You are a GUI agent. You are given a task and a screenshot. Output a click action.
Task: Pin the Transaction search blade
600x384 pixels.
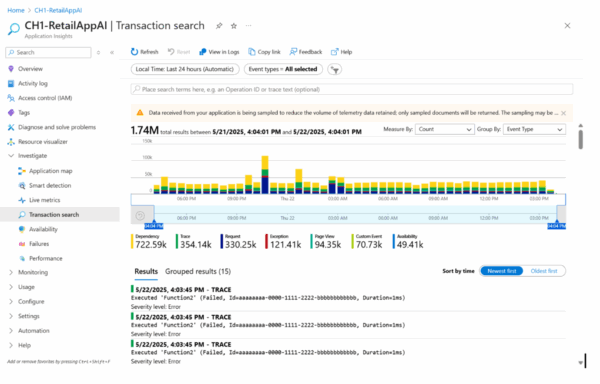(x=219, y=26)
